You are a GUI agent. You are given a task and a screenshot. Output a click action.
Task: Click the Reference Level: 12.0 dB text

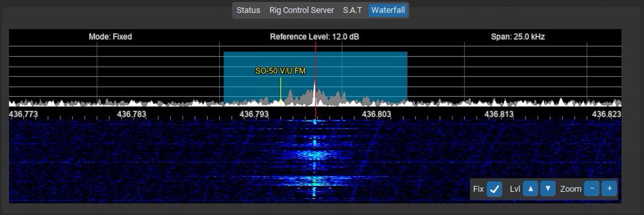point(314,37)
